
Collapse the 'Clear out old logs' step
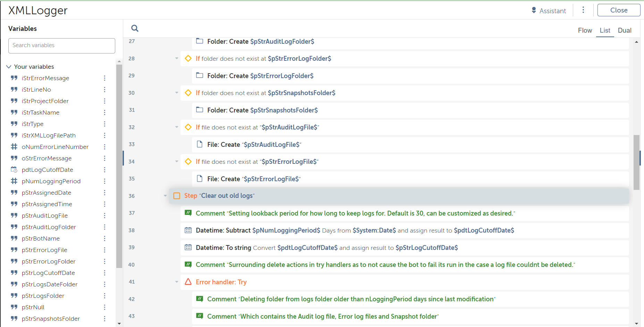pos(165,196)
